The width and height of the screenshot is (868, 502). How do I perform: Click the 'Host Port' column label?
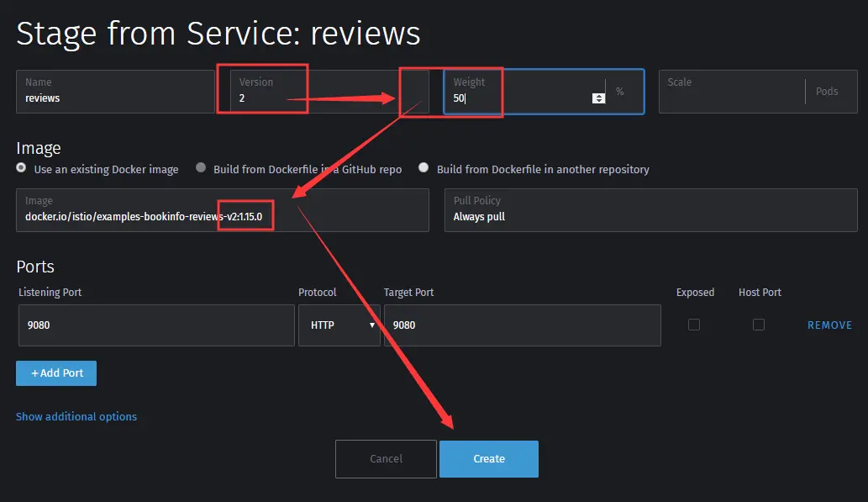pyautogui.click(x=760, y=292)
